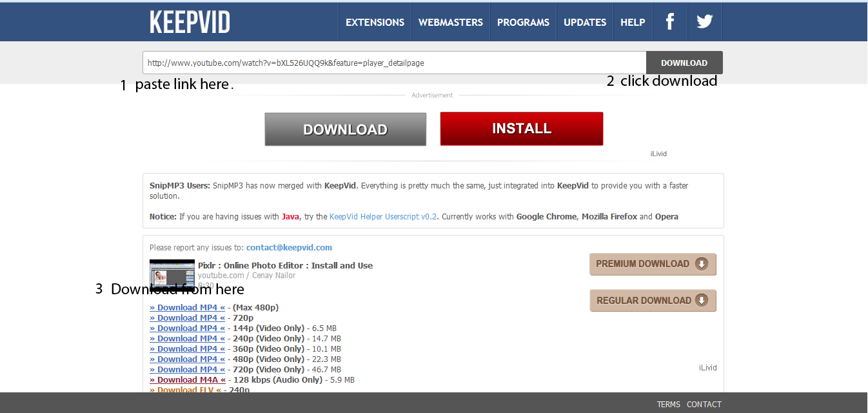Click iLivid label under the ad banner
Viewport: 868px width, 413px height.
(658, 154)
